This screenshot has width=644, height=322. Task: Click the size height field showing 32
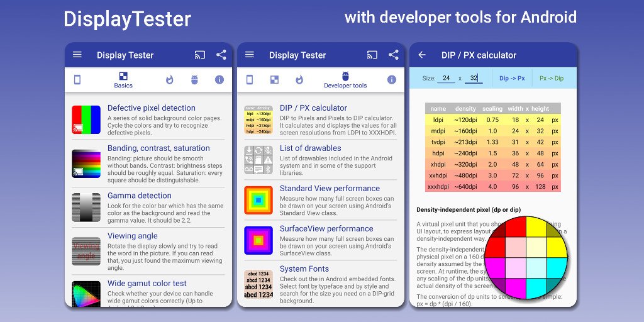click(474, 78)
